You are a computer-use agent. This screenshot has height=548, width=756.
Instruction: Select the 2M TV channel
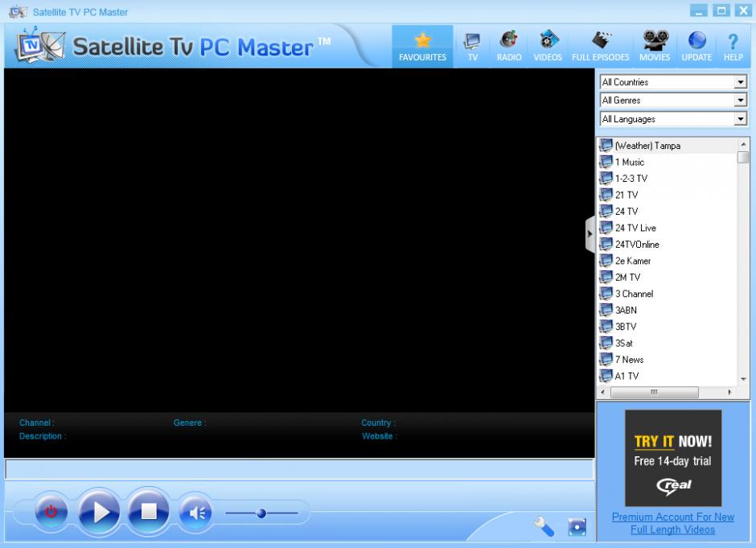pyautogui.click(x=668, y=278)
